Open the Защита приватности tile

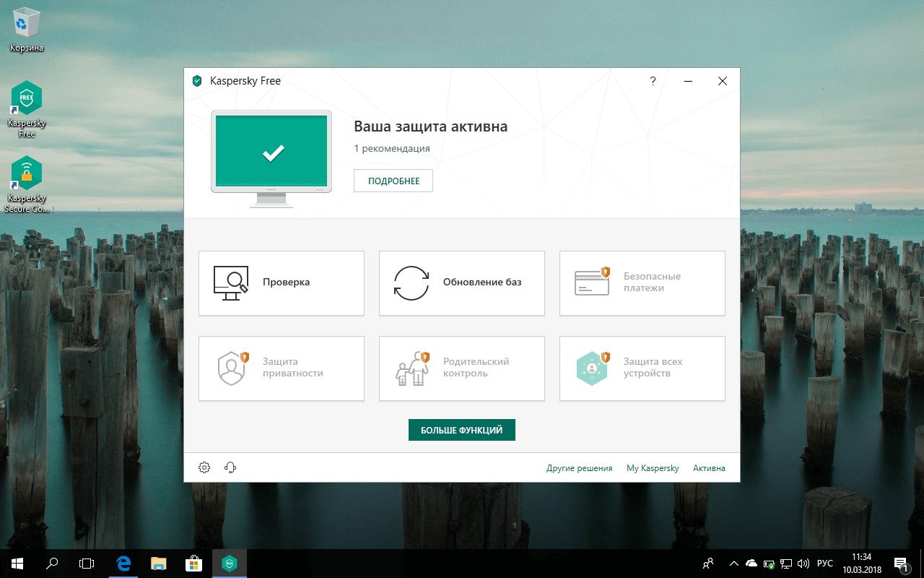point(282,368)
